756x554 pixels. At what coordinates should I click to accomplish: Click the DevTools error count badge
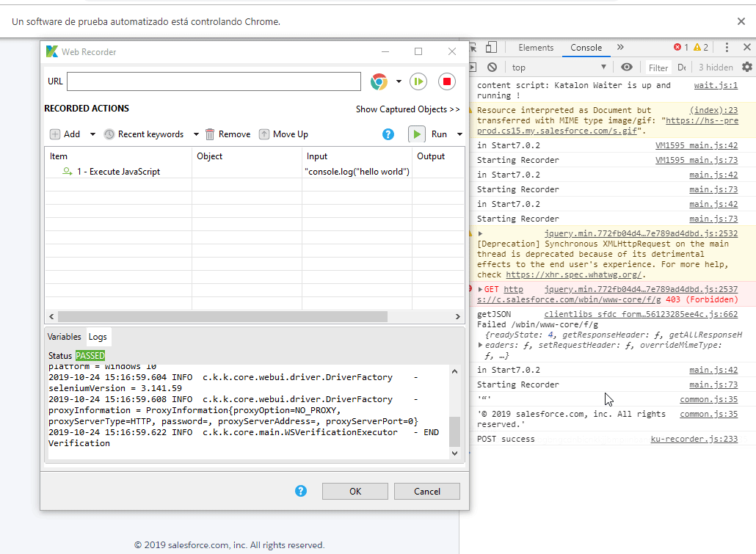681,47
